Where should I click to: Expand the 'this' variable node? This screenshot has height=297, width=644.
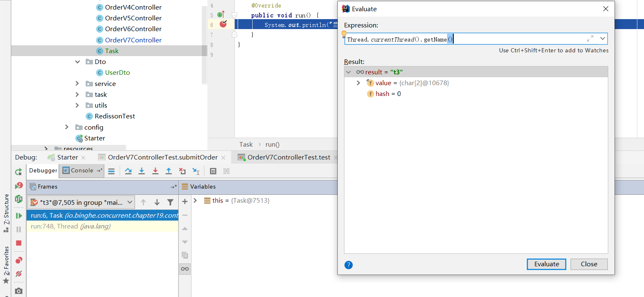click(195, 201)
